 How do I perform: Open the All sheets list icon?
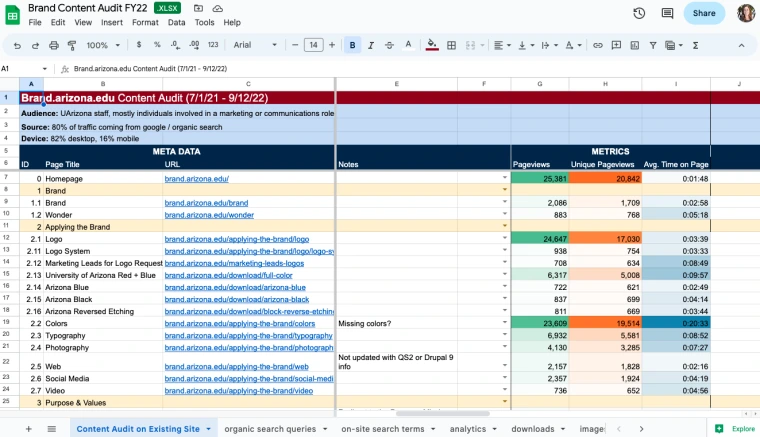[51, 429]
